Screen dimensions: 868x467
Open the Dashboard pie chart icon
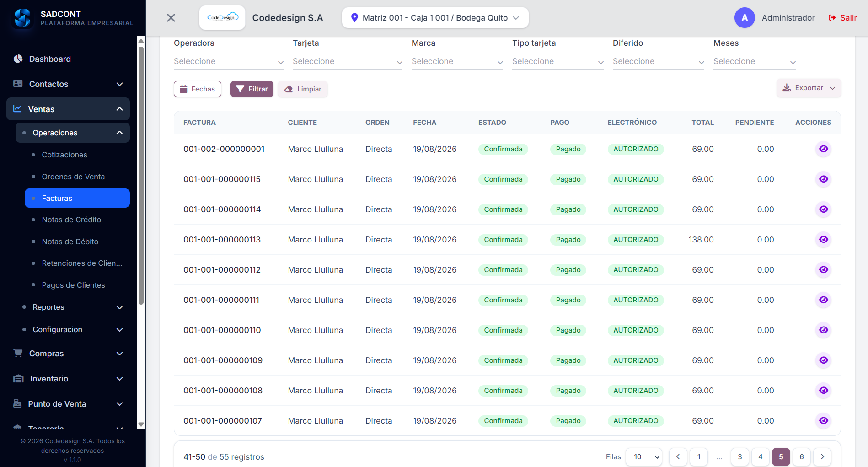click(x=18, y=59)
